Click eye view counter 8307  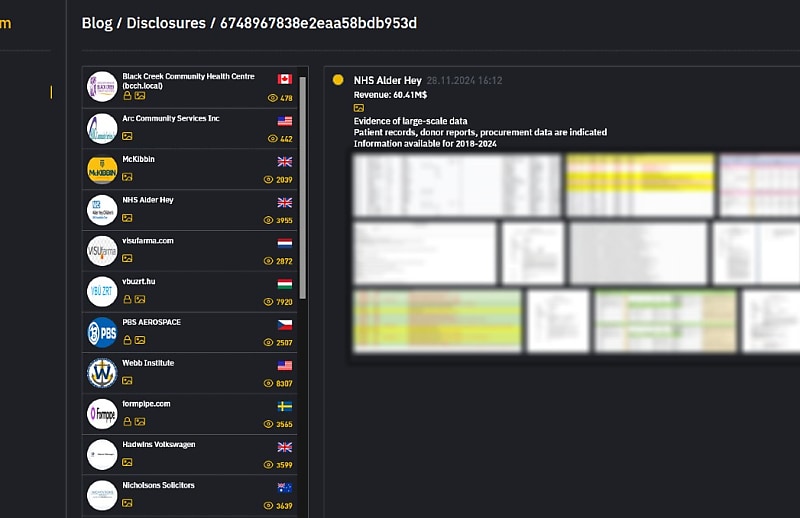click(x=278, y=383)
